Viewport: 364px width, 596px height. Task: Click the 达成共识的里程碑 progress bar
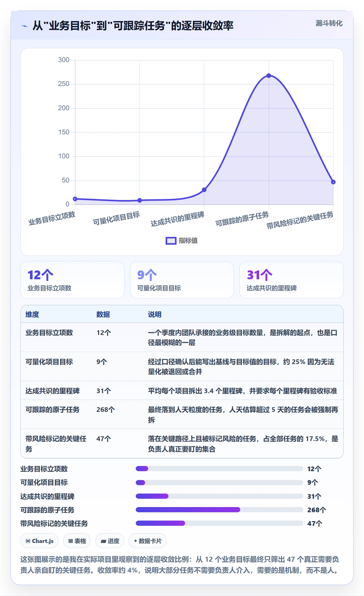coord(219,496)
